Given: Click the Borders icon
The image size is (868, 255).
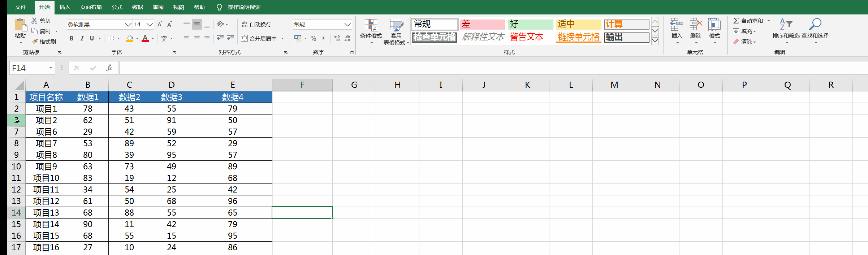Looking at the screenshot, I should pyautogui.click(x=111, y=38).
